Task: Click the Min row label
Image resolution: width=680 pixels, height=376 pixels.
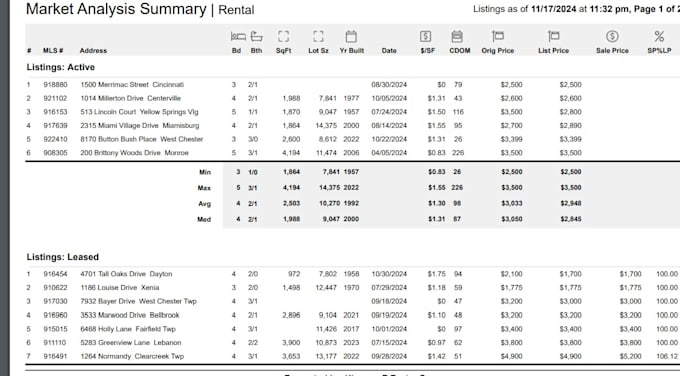Action: 205,172
